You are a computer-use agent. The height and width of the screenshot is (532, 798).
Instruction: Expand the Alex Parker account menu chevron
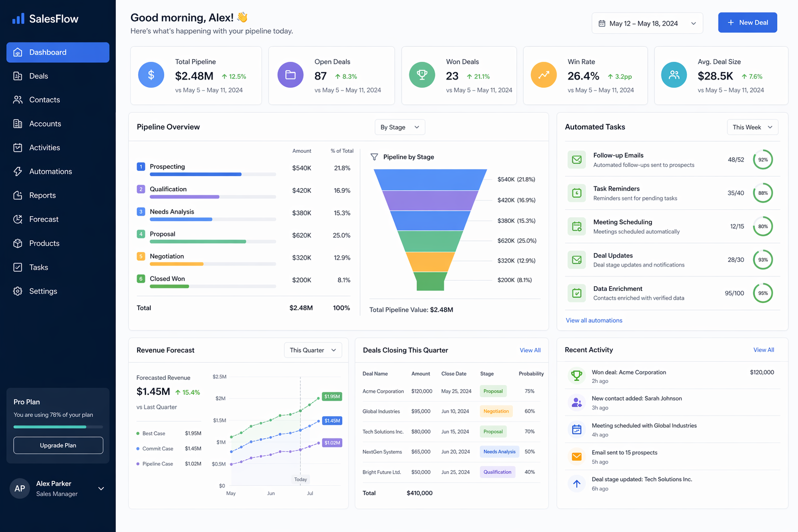[101, 488]
